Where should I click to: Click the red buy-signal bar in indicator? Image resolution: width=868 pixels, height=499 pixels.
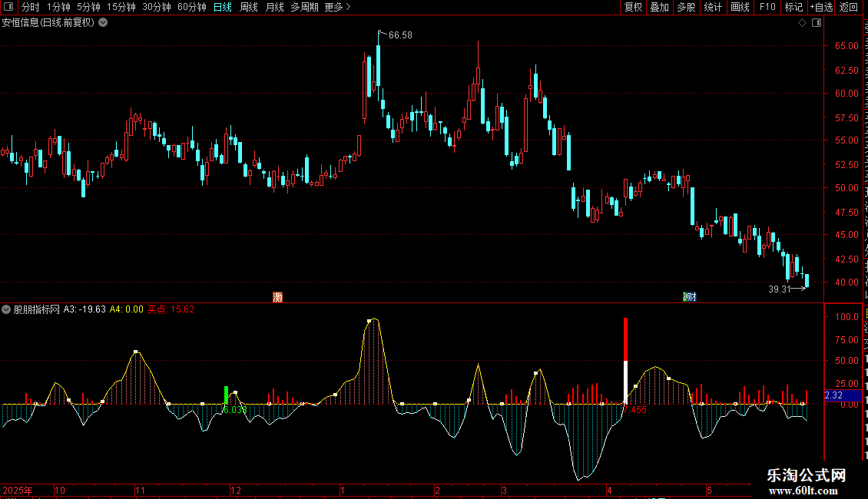click(x=625, y=339)
